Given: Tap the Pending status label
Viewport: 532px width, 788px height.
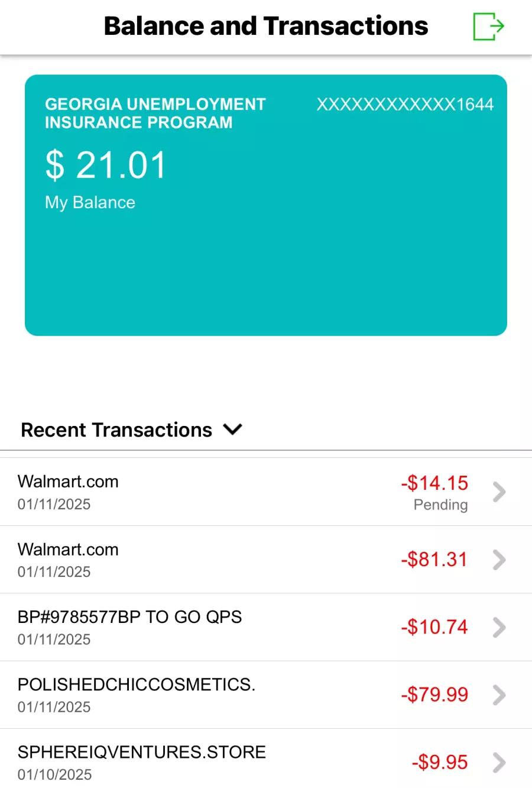Looking at the screenshot, I should point(441,505).
